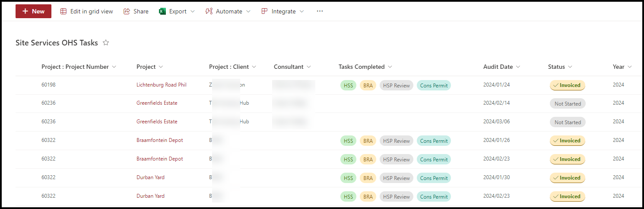Image resolution: width=644 pixels, height=209 pixels.
Task: Open the more options ellipsis menu
Action: (320, 11)
